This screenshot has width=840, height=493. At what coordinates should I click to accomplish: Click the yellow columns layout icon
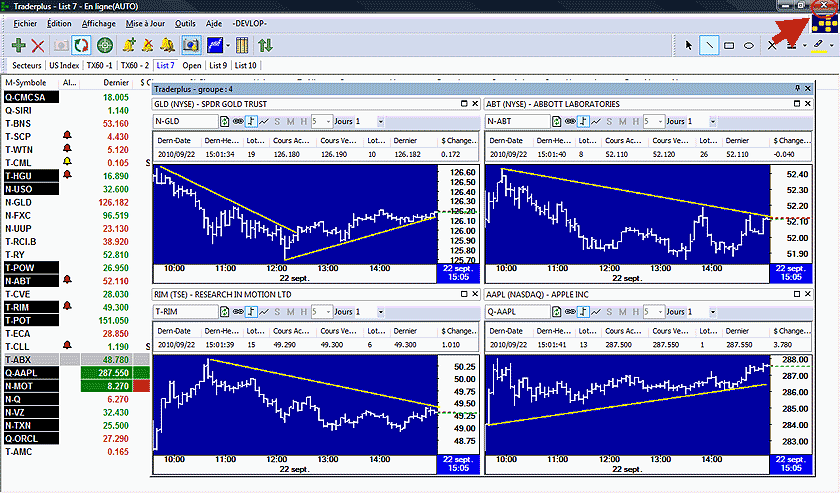242,46
